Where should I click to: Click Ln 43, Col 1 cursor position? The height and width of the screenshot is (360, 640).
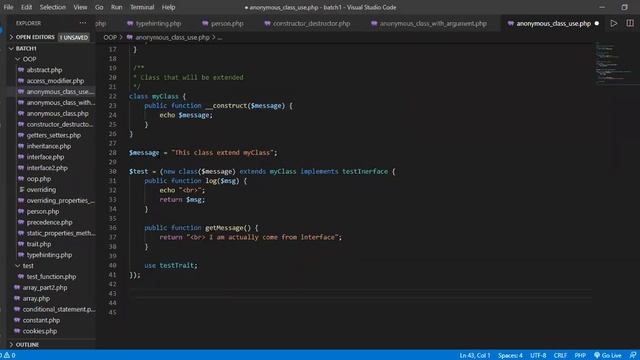click(x=475, y=355)
